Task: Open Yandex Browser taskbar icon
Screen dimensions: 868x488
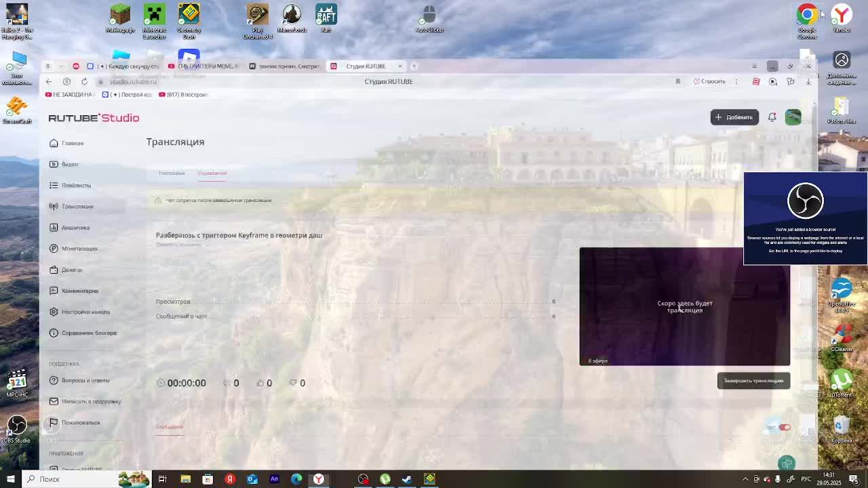Action: 318,479
